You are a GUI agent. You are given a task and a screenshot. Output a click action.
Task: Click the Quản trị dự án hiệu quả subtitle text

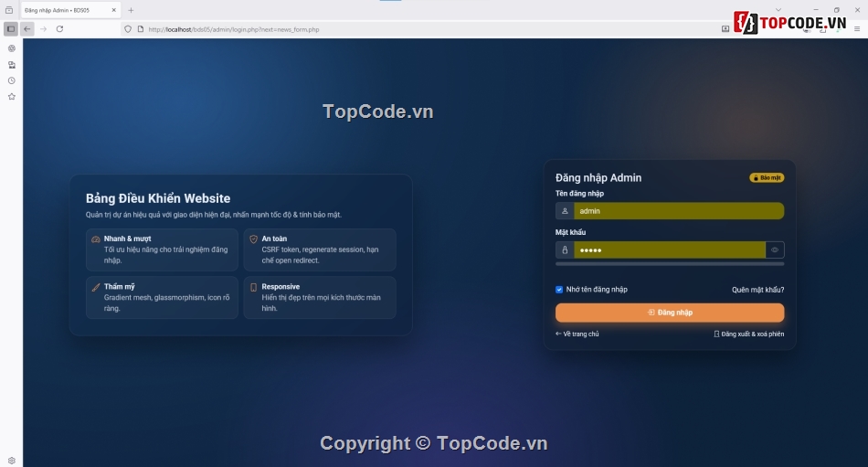[214, 215]
